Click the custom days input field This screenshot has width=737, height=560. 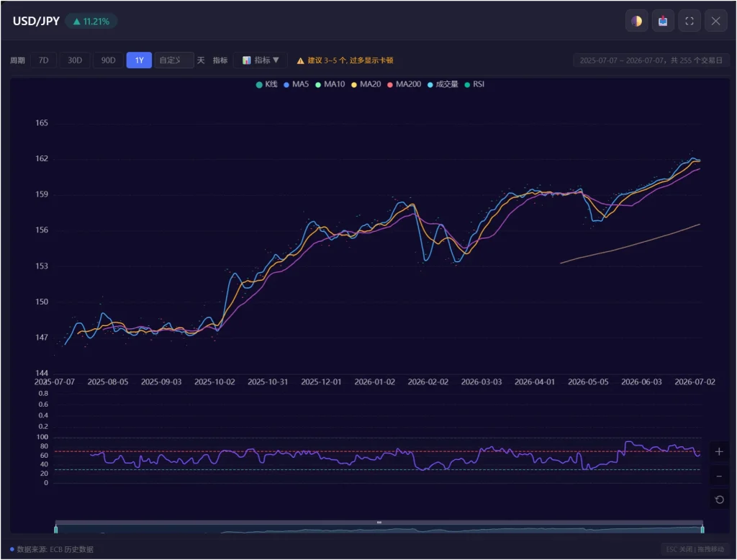pos(174,60)
